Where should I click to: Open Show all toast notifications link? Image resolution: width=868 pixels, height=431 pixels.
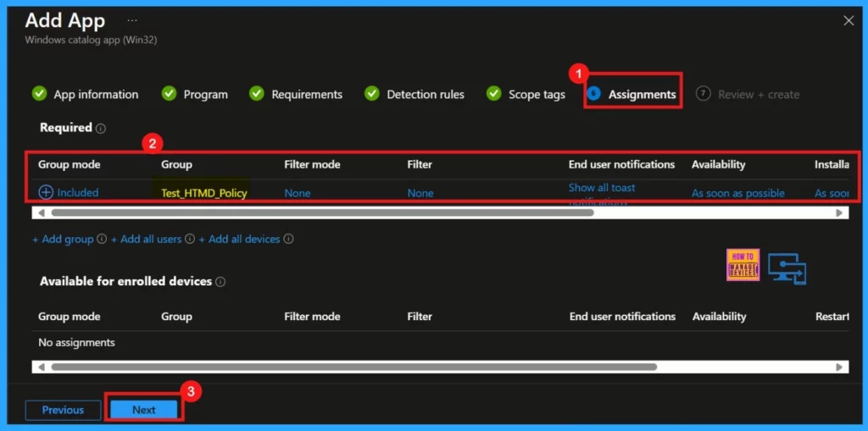602,193
